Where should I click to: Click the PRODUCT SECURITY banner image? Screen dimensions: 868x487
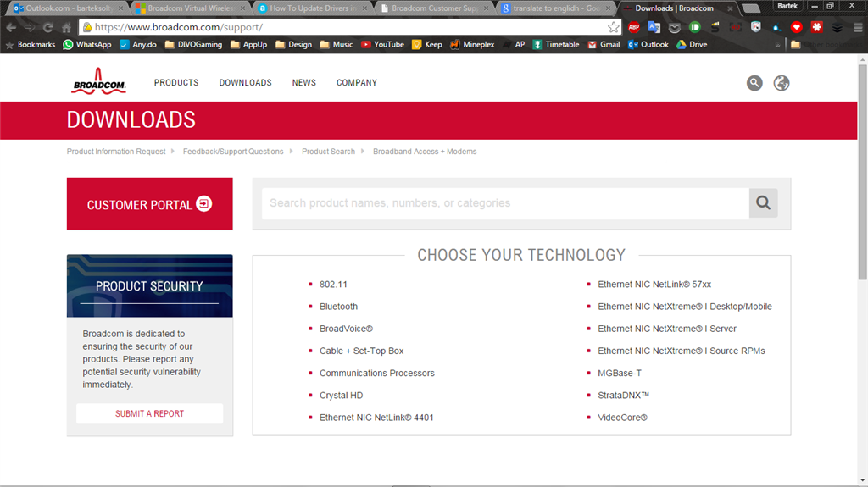tap(149, 285)
